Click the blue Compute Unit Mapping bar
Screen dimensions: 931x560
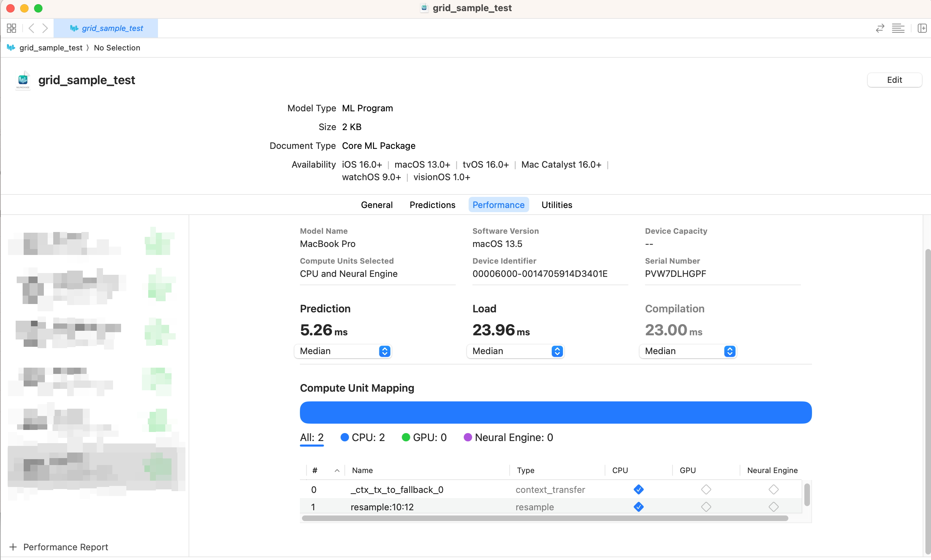(x=556, y=412)
